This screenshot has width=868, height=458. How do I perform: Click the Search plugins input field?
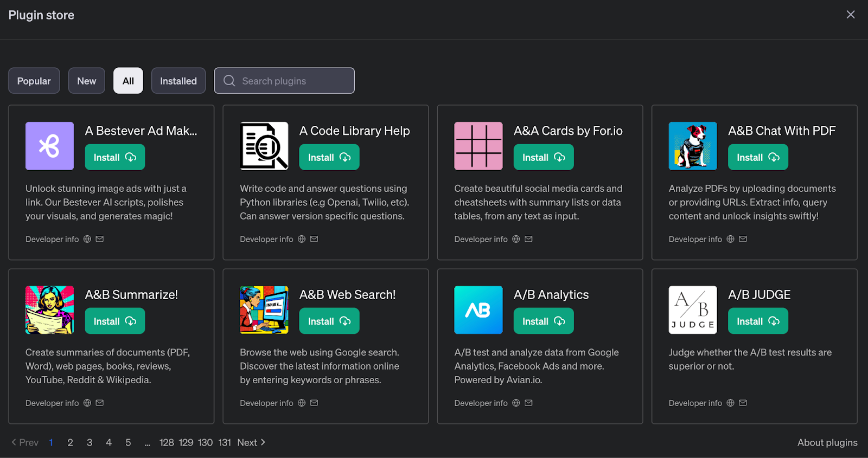click(293, 81)
